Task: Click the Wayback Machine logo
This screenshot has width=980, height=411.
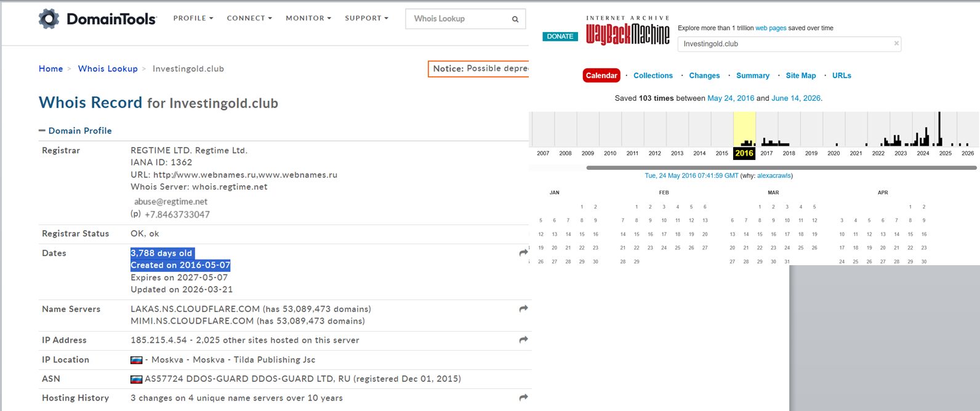Action: pos(627,31)
